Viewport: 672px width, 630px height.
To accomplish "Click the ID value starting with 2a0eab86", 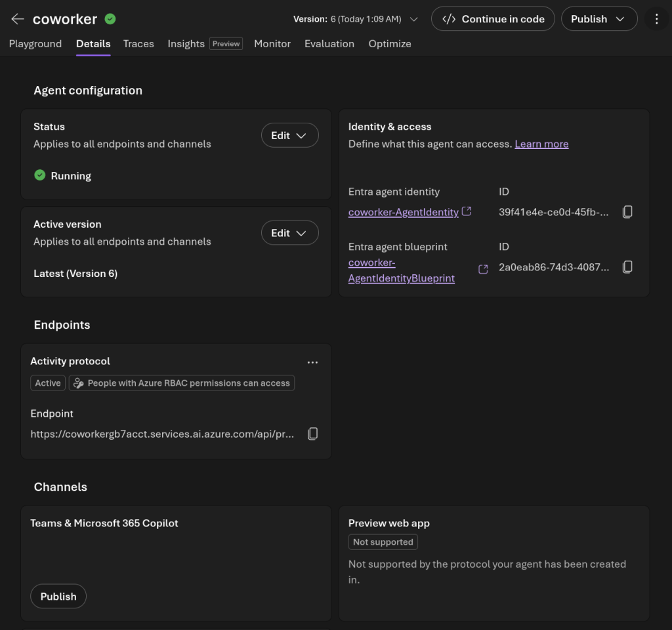I will (x=554, y=268).
